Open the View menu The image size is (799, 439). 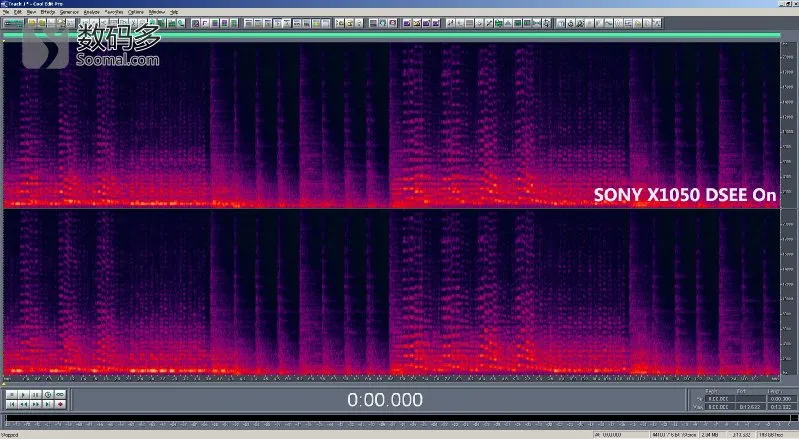(31, 12)
